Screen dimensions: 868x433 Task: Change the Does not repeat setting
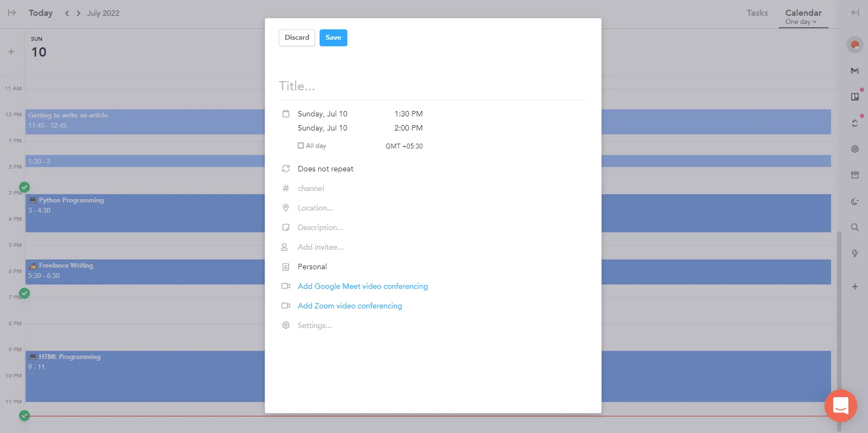click(x=325, y=169)
